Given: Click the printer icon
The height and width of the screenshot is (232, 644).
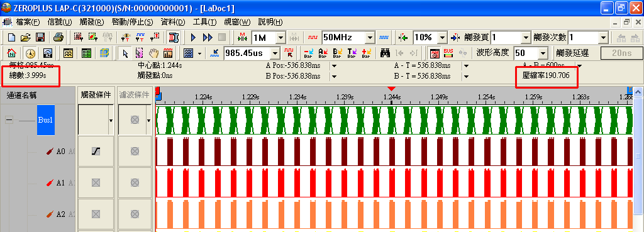Looking at the screenshot, I should click(x=58, y=38).
